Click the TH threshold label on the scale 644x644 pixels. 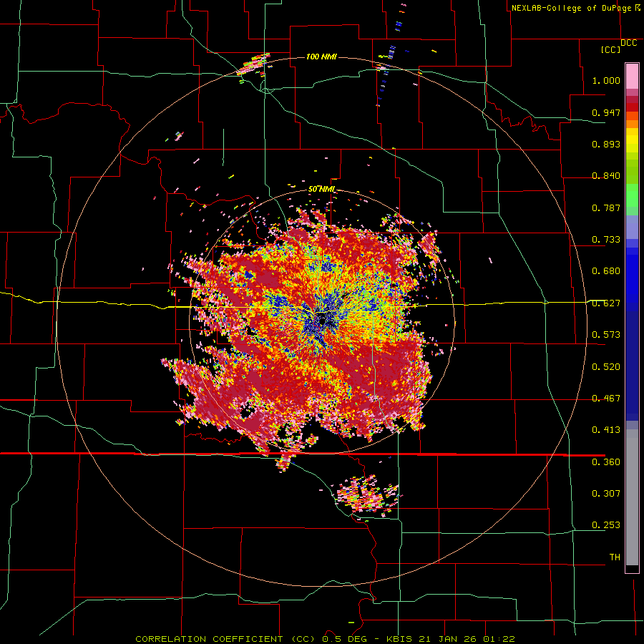(x=615, y=557)
